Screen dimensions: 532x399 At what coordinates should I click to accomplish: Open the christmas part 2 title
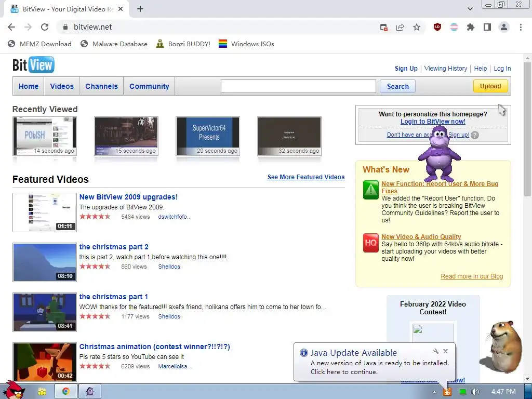point(114,247)
